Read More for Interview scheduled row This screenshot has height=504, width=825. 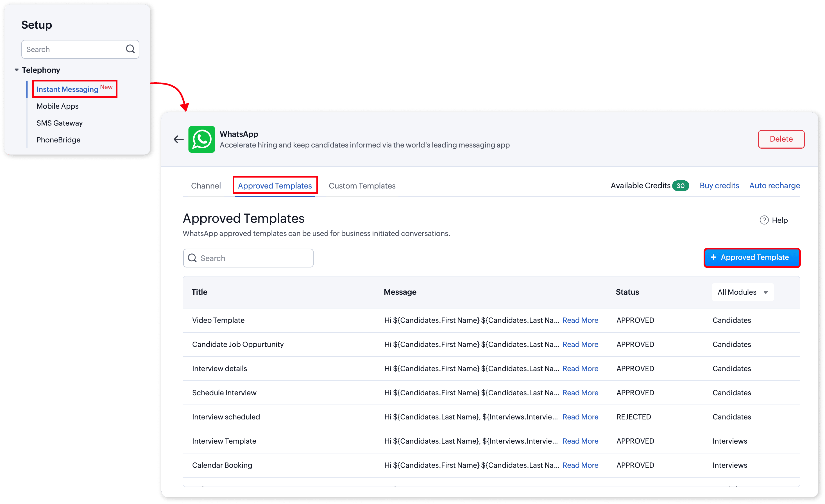(580, 417)
